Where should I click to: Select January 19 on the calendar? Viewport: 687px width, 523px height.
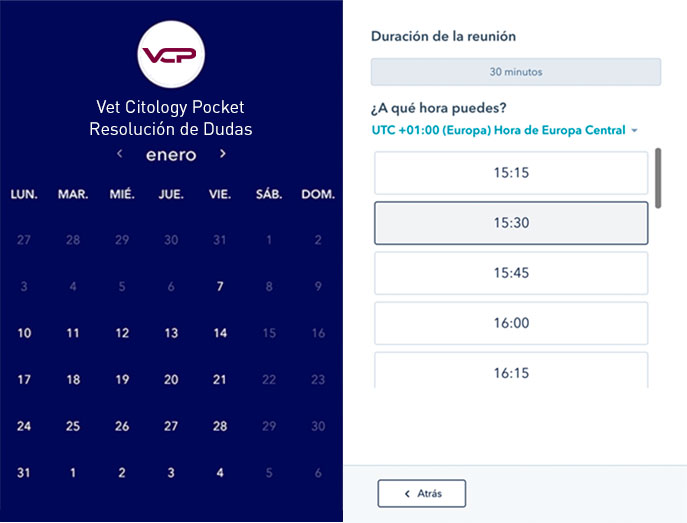coord(122,380)
